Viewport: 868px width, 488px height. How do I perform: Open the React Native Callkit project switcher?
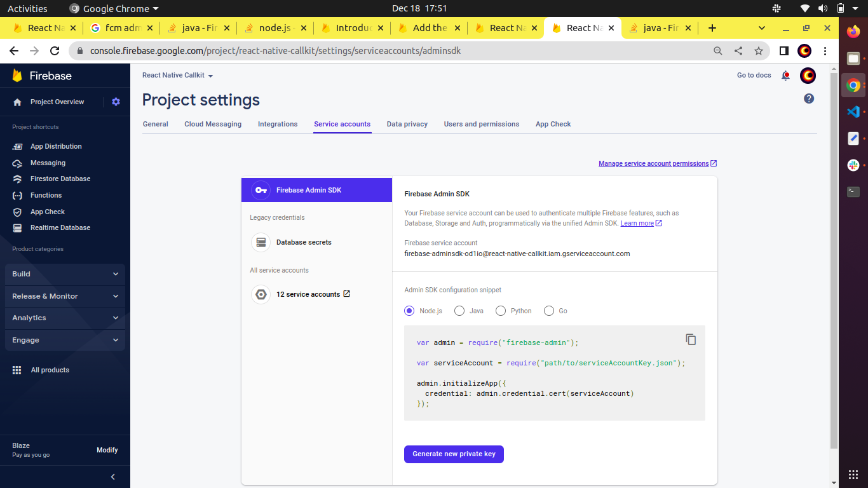point(177,75)
